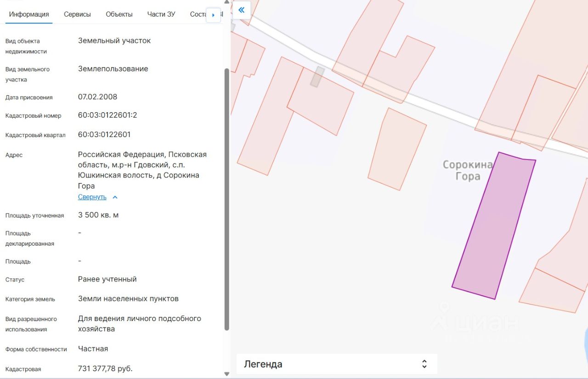Click the cadastral value 731 377,78 руб.
The width and height of the screenshot is (588, 379).
click(105, 368)
